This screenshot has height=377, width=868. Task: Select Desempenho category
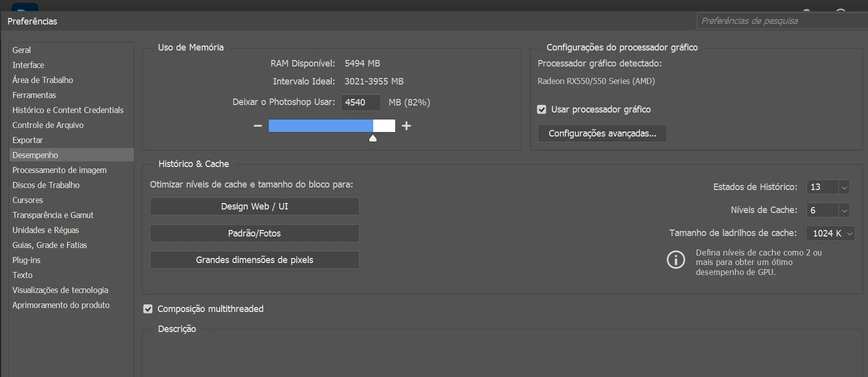coord(72,155)
